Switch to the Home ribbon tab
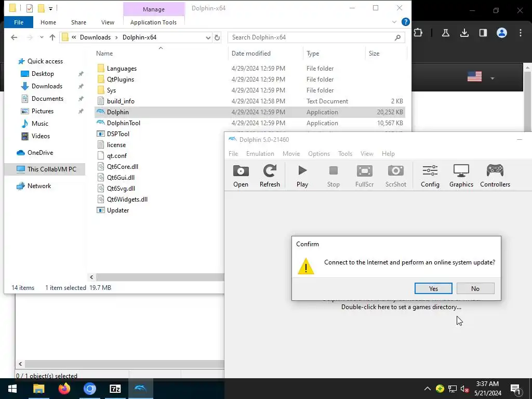Screen dimensions: 532x399 (48, 22)
